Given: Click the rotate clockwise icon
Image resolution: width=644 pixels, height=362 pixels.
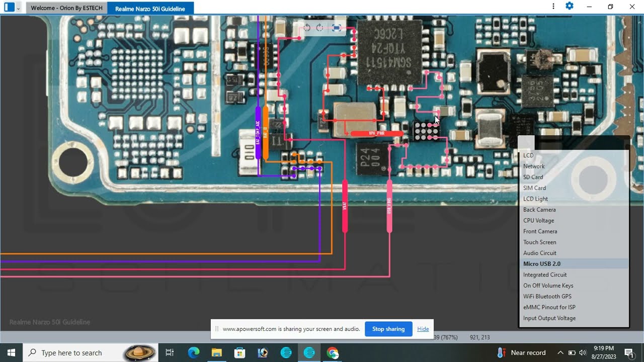Looking at the screenshot, I should coord(320,28).
